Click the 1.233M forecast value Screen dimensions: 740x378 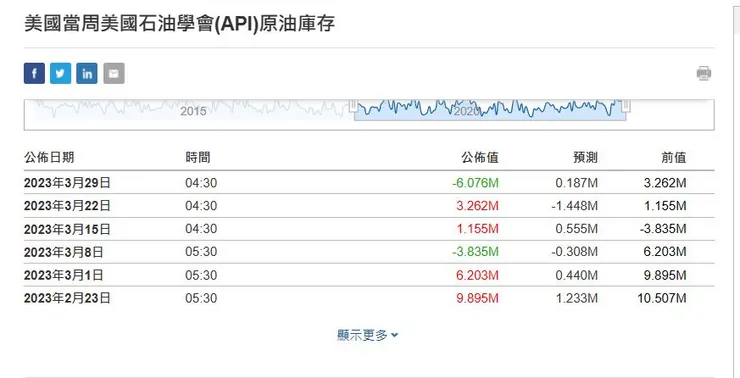click(x=576, y=298)
